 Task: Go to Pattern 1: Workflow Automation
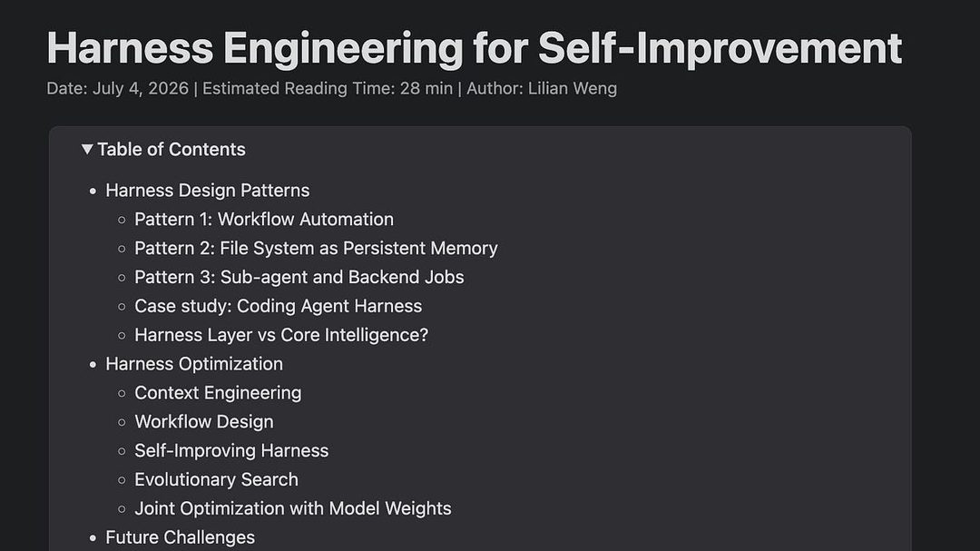tap(264, 220)
